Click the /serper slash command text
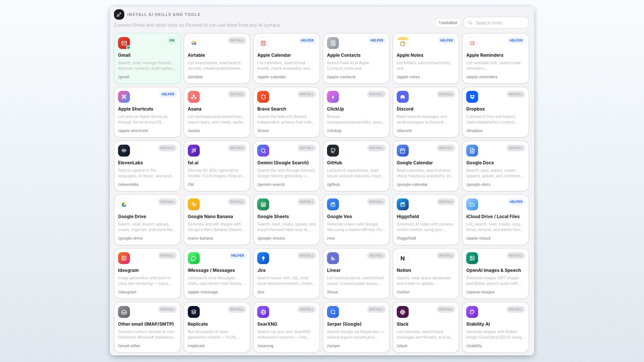 point(334,346)
